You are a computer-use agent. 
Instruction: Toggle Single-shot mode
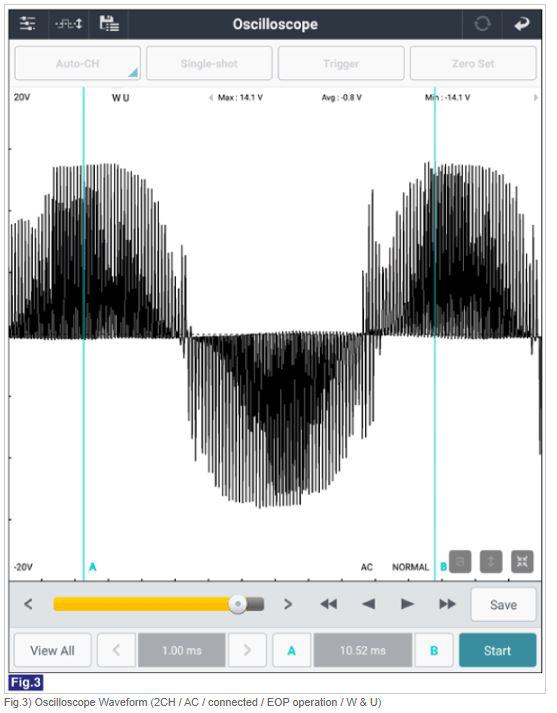209,63
